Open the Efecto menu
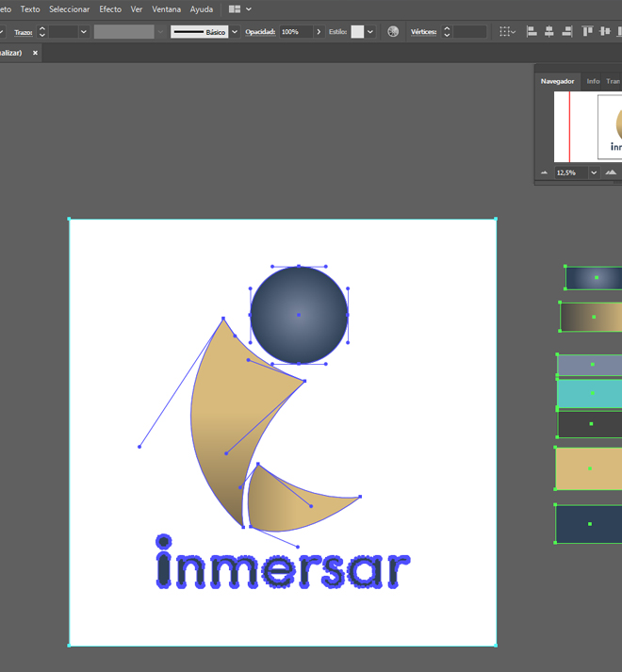The width and height of the screenshot is (622, 672). tap(110, 8)
